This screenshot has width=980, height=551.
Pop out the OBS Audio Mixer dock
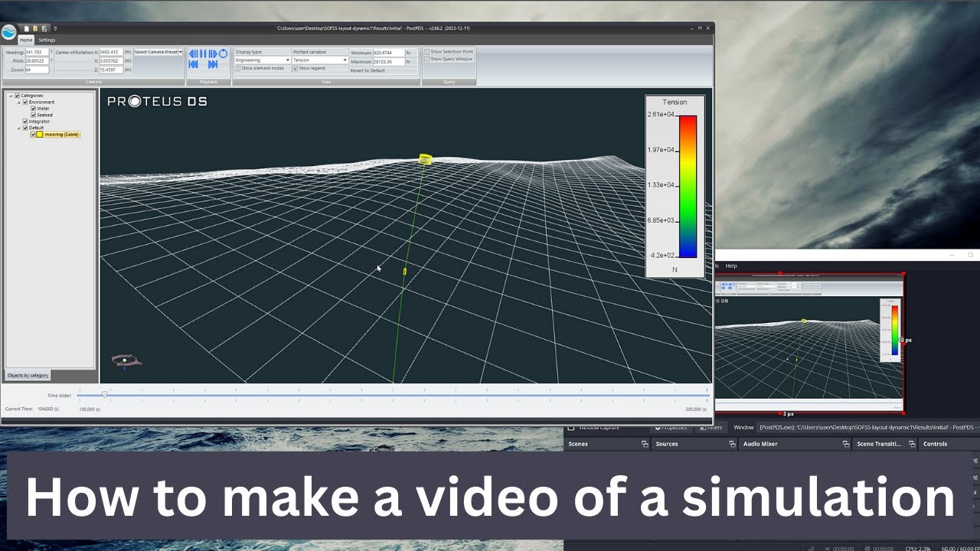point(846,444)
